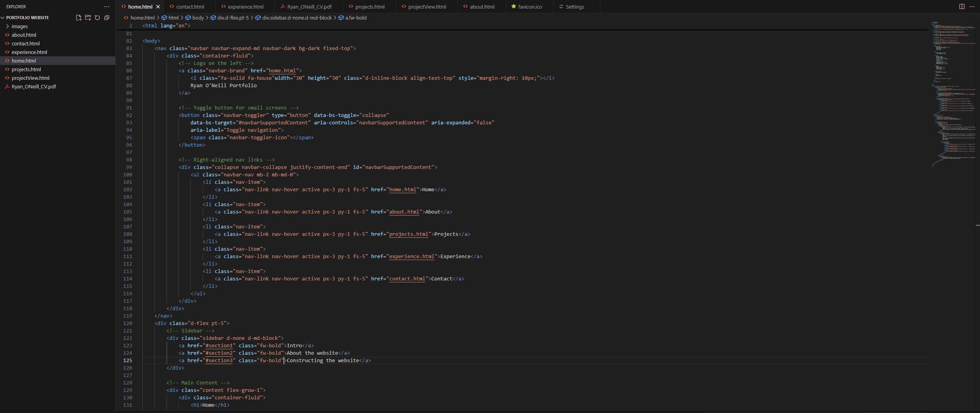The width and height of the screenshot is (980, 413).
Task: Click the 'Toggle button for small screens' comment
Action: [x=239, y=108]
